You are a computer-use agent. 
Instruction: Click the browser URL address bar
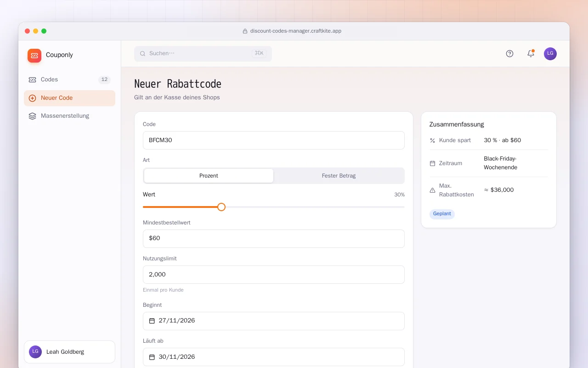pos(292,31)
